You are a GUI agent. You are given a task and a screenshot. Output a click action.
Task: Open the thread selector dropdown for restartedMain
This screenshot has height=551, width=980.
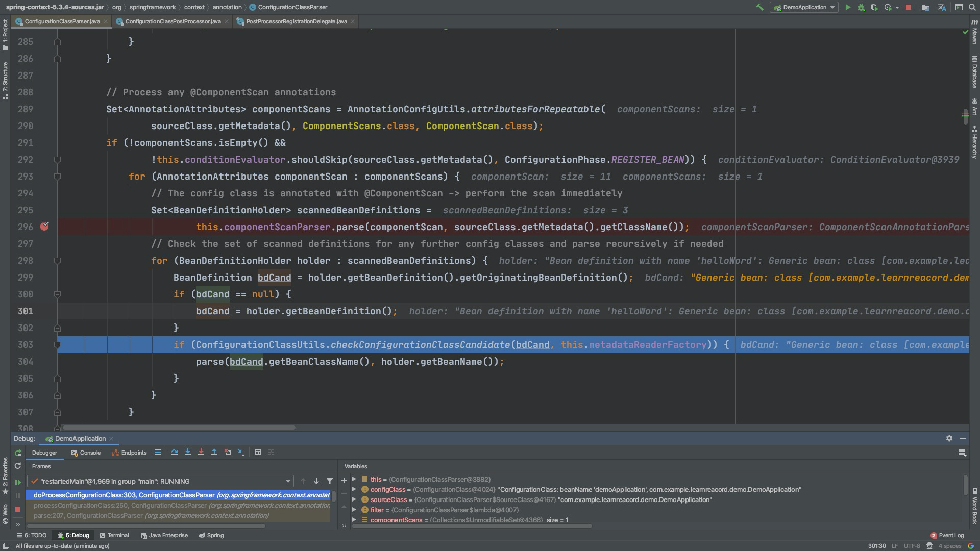(x=160, y=481)
